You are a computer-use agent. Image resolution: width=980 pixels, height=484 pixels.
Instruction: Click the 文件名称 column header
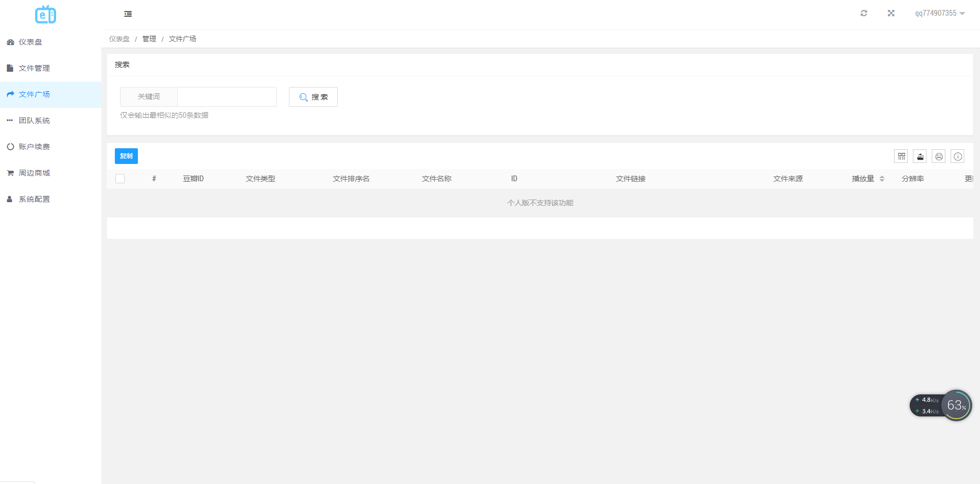(x=437, y=179)
